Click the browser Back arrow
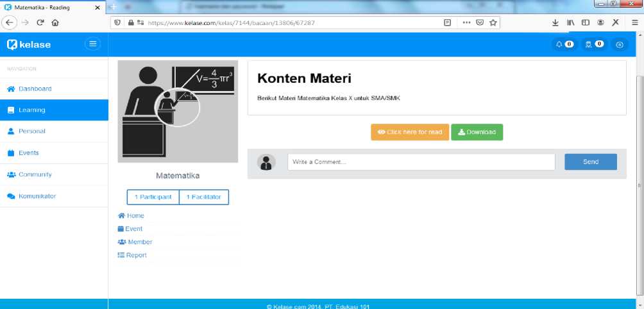 click(x=10, y=23)
